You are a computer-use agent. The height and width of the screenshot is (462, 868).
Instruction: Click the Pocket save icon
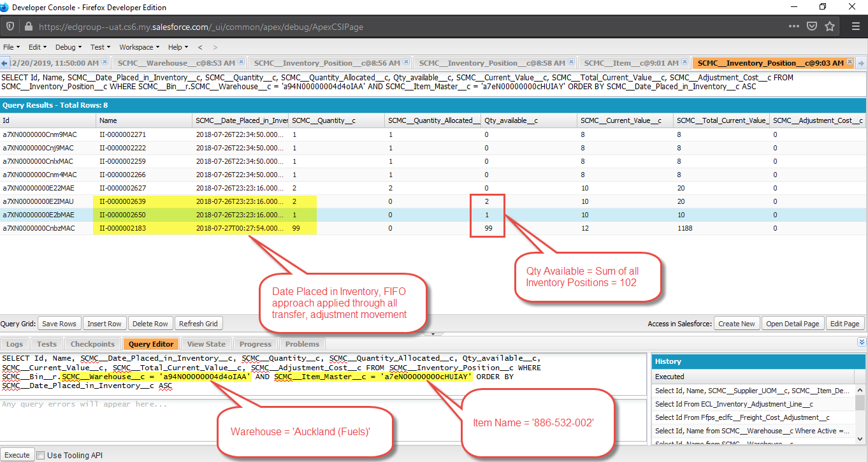pyautogui.click(x=812, y=27)
